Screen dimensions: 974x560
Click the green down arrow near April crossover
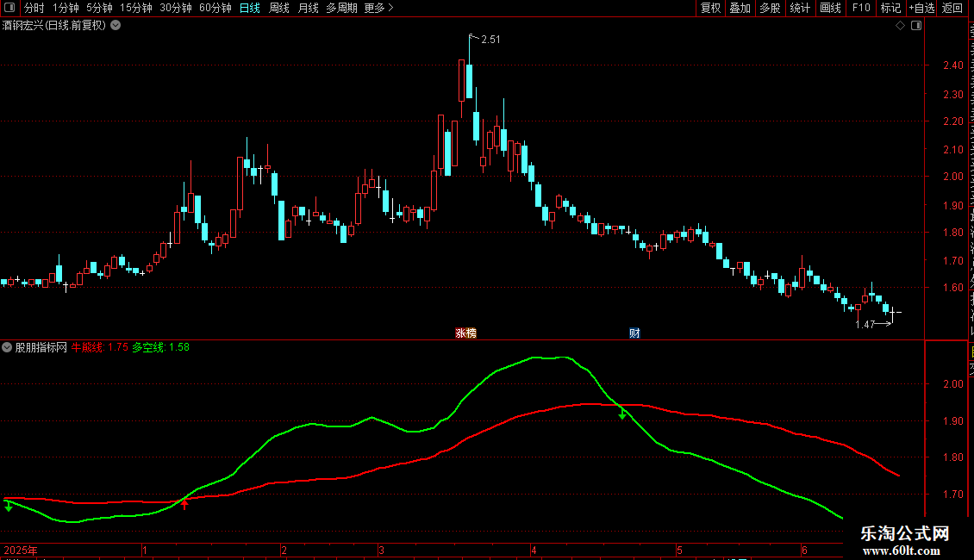621,414
